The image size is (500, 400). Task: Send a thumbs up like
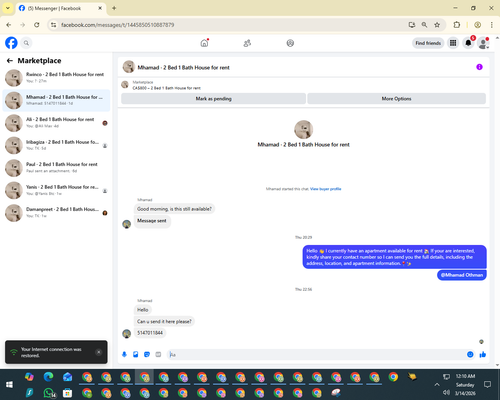(x=483, y=354)
